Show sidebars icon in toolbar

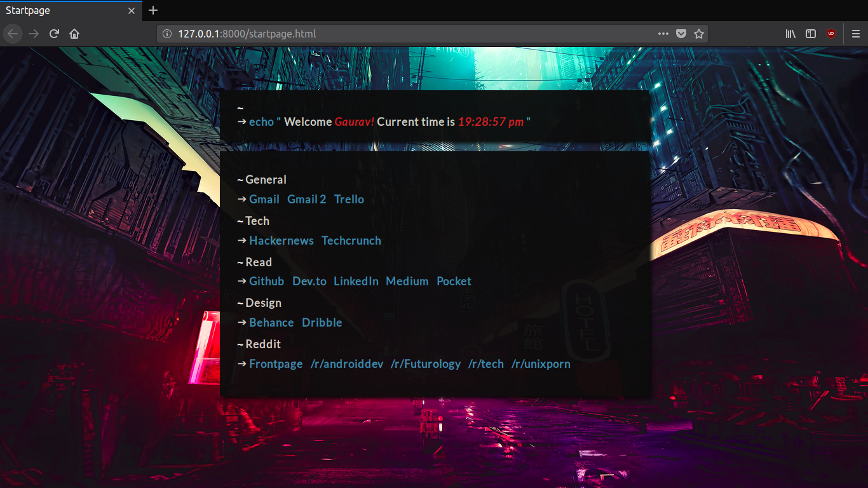point(811,34)
